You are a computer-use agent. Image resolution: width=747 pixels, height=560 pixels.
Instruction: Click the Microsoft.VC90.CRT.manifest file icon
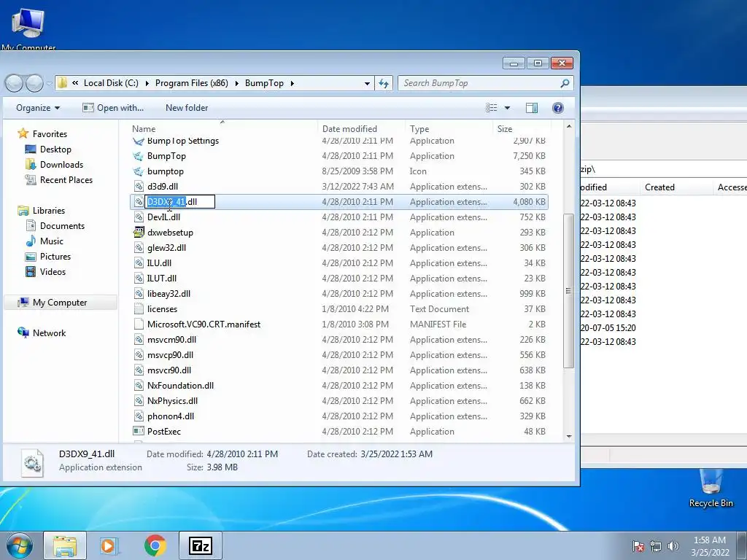138,324
